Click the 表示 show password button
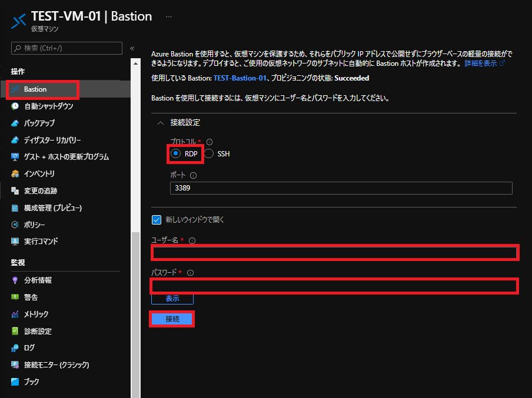The height and width of the screenshot is (398, 532). [172, 299]
